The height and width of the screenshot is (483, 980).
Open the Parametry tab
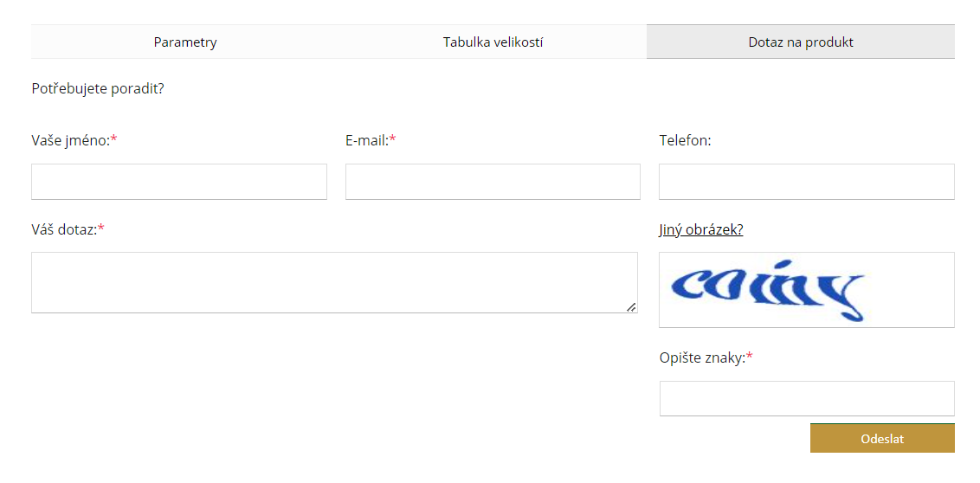point(185,42)
